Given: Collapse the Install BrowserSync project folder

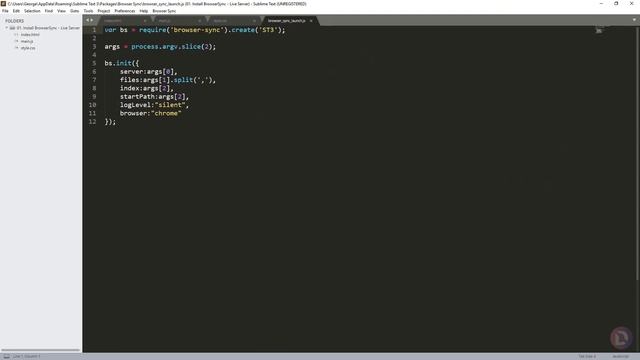Looking at the screenshot, I should (7, 28).
